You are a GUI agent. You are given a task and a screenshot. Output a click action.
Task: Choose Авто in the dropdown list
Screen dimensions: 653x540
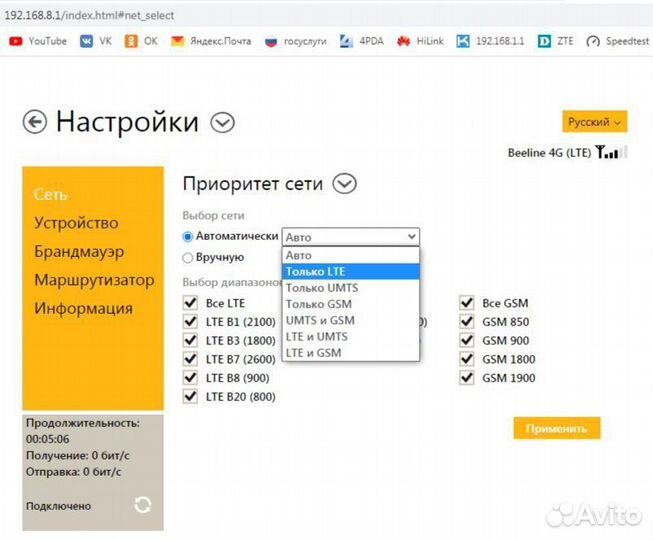(351, 255)
